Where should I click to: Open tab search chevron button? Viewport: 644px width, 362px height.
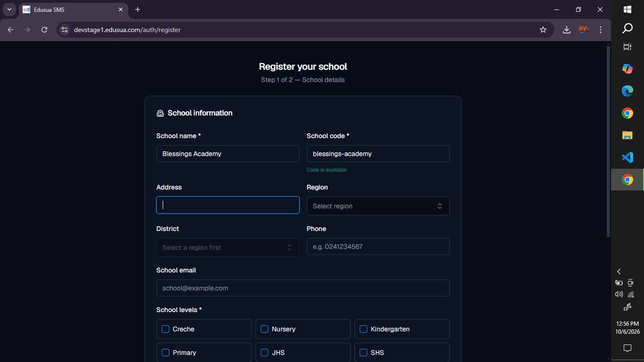tap(9, 9)
